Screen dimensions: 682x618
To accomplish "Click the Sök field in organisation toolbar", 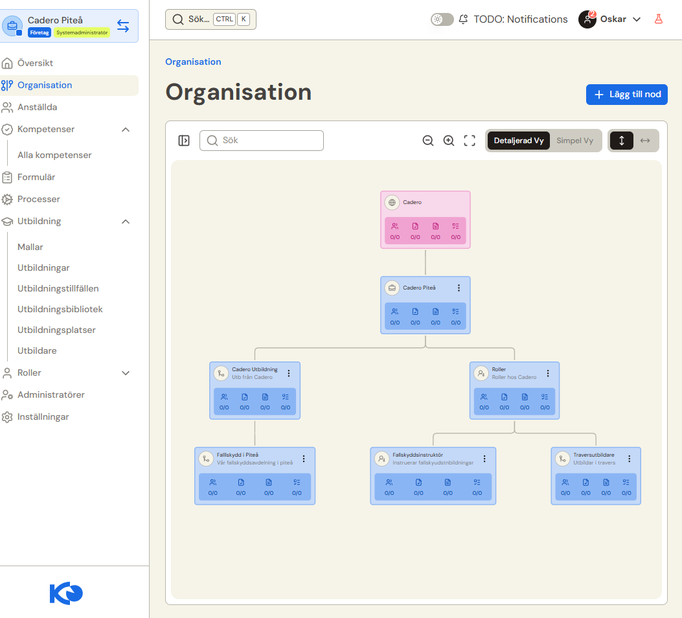I will point(261,140).
